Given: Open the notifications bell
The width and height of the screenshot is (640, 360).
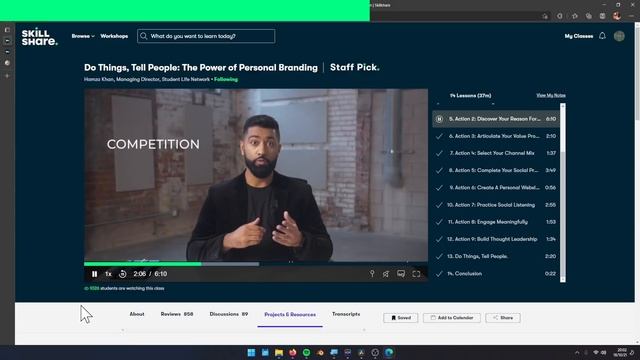Looking at the screenshot, I should click(x=602, y=36).
